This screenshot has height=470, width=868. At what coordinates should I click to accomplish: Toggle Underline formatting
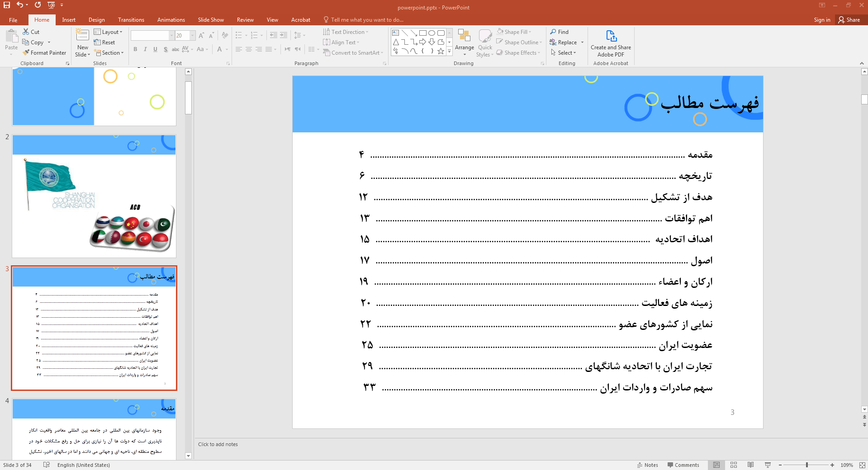point(155,49)
